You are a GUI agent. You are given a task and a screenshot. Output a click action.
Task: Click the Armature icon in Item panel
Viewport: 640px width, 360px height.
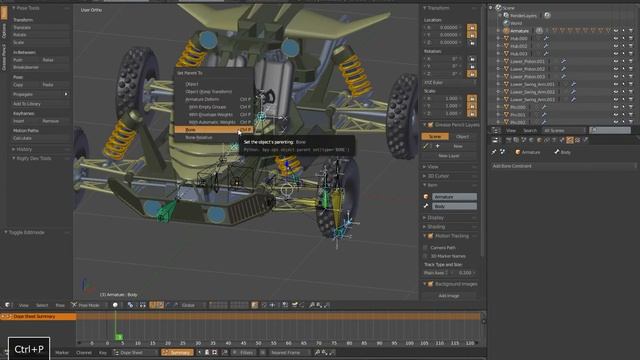click(x=426, y=197)
